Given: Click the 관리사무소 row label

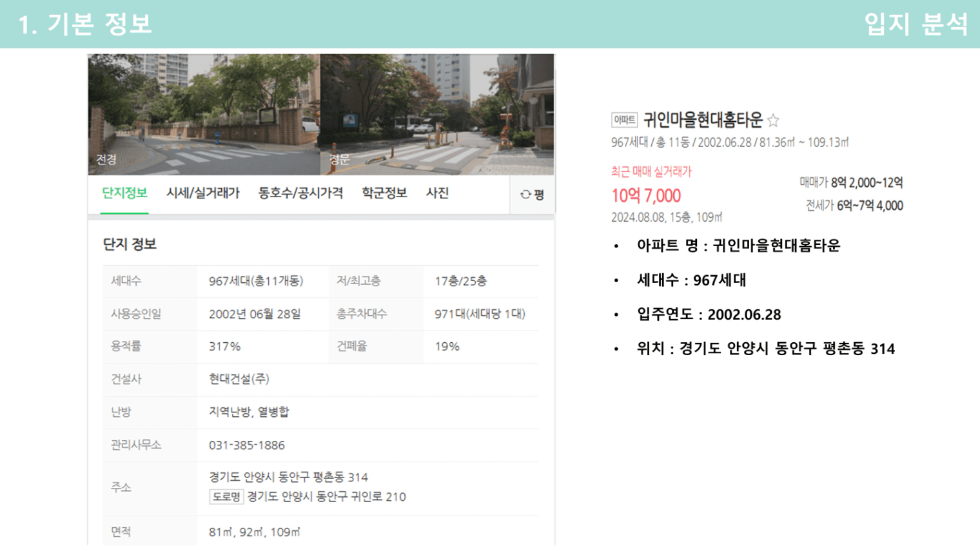Looking at the screenshot, I should point(136,445).
